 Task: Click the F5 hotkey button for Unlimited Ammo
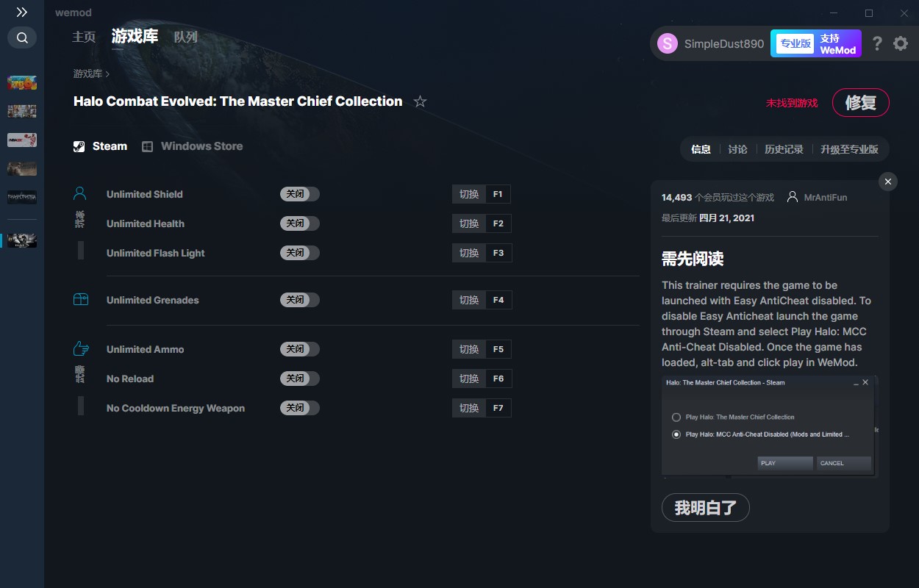coord(498,349)
